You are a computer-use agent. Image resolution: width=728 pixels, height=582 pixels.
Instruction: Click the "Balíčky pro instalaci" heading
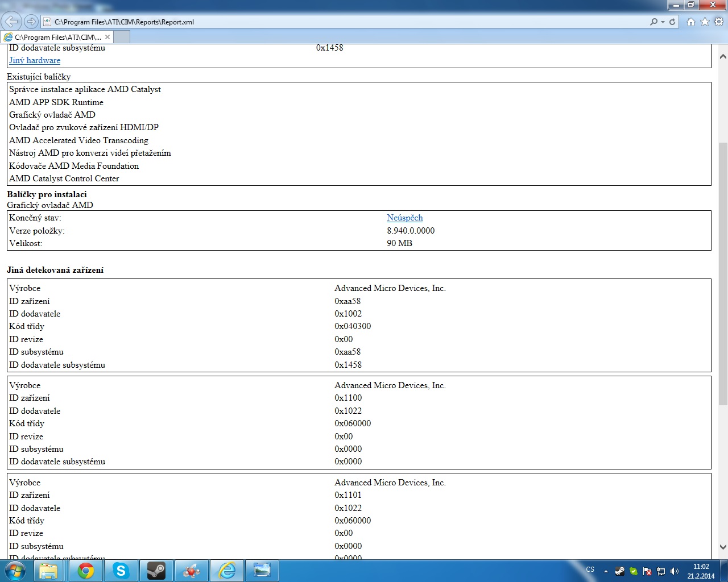[47, 194]
